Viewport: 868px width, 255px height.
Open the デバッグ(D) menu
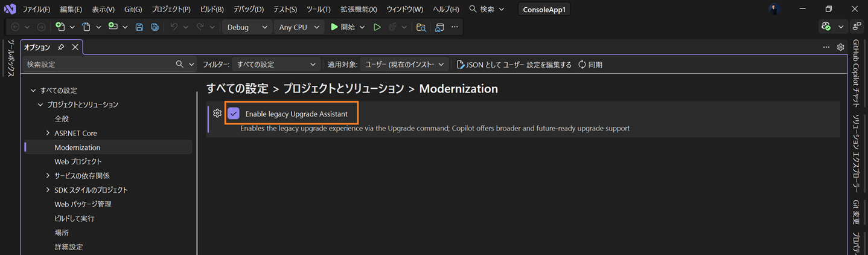pos(249,9)
